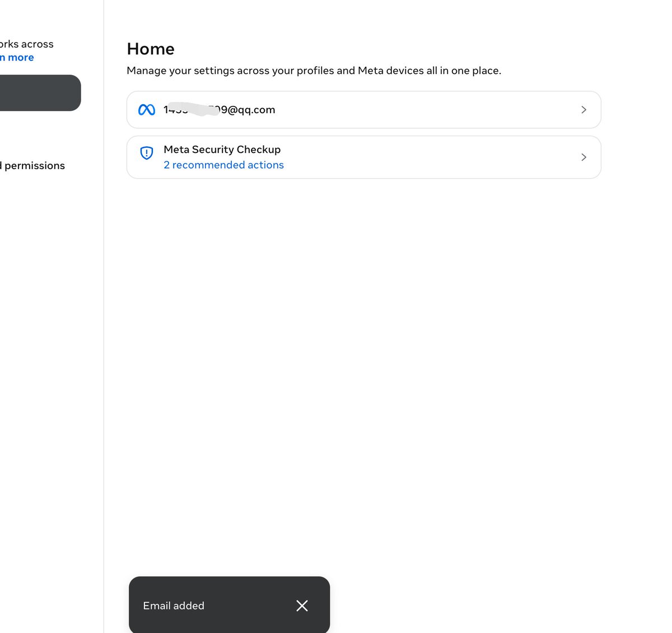Expand the qq.com account row chevron

click(x=584, y=110)
